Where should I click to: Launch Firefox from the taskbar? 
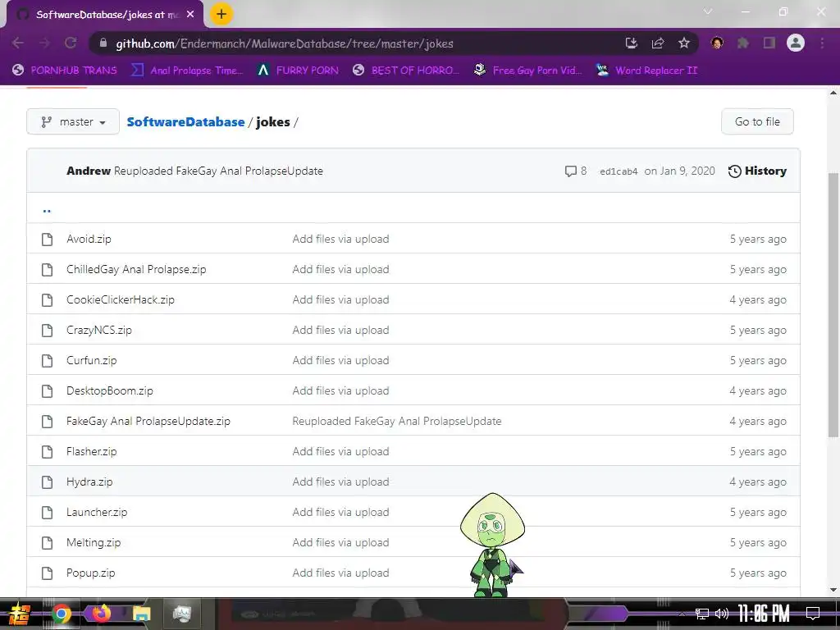101,613
